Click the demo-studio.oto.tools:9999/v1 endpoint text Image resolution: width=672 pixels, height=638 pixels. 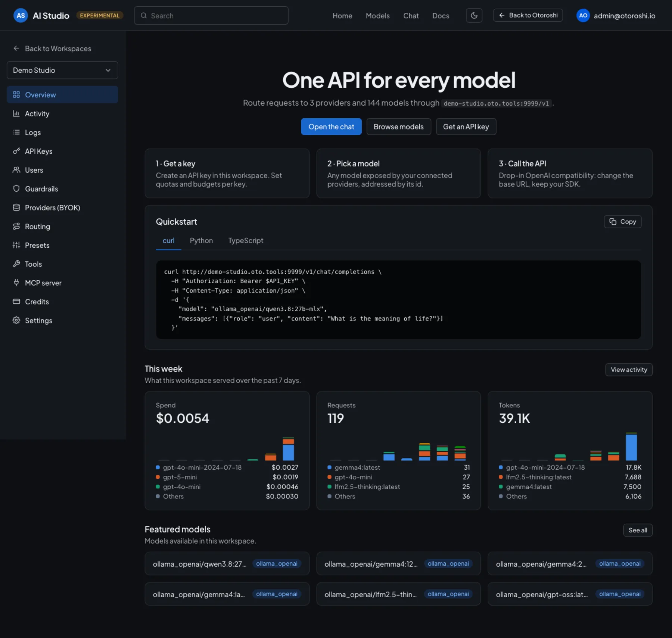pyautogui.click(x=496, y=103)
